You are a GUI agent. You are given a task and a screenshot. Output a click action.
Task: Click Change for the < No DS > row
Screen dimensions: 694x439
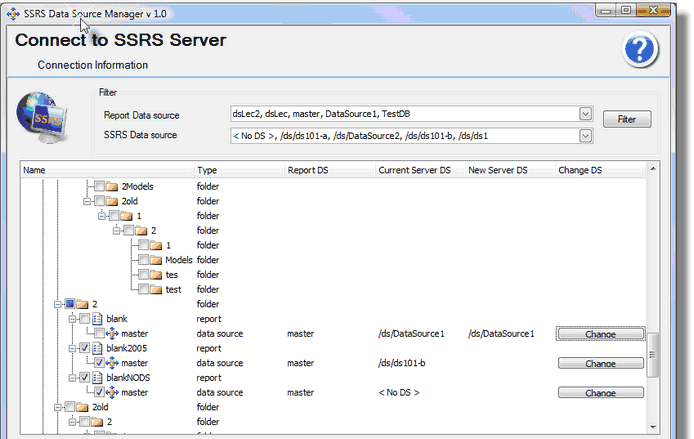click(x=601, y=393)
